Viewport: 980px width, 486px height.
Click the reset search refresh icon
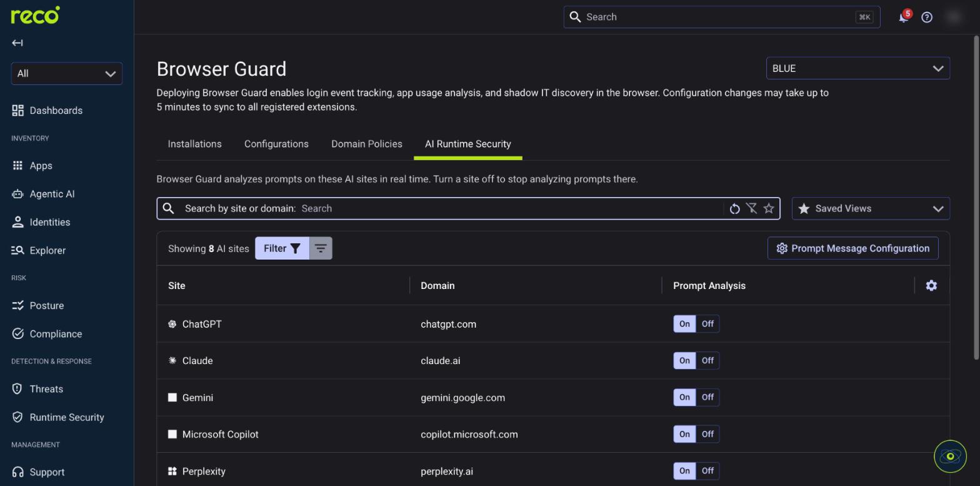coord(734,209)
